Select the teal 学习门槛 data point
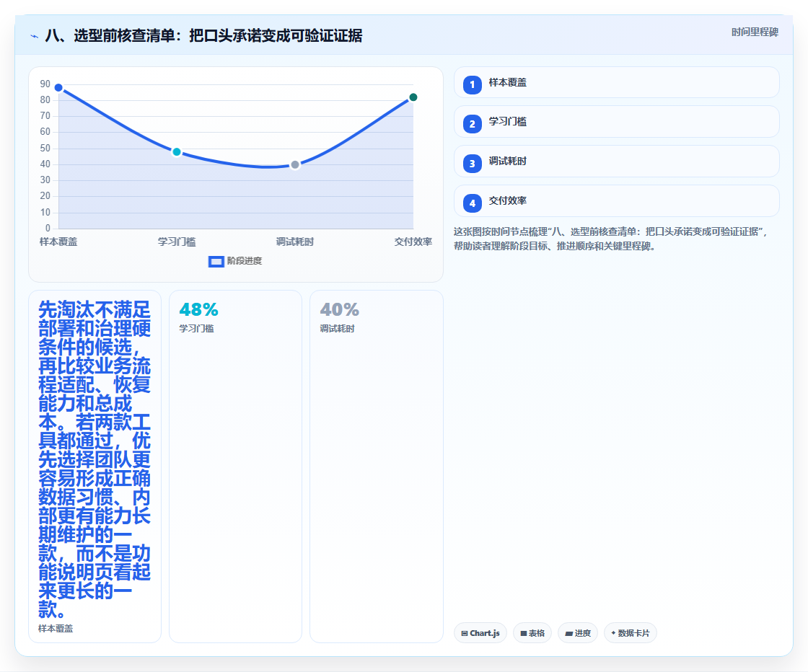 [177, 152]
